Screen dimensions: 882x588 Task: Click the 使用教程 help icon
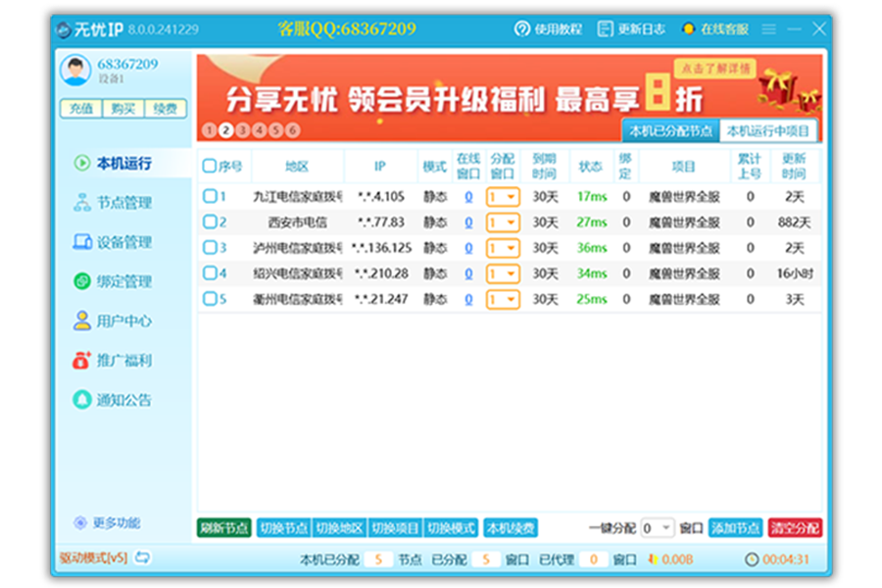point(522,29)
